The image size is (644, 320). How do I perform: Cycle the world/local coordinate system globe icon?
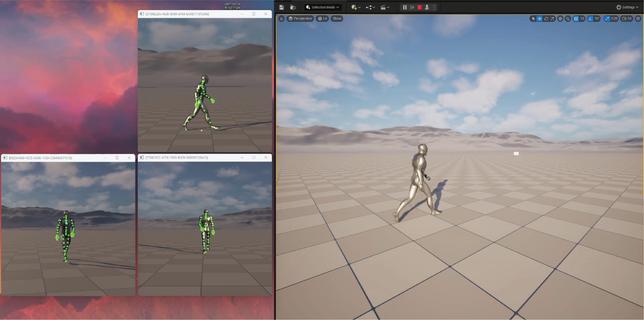pyautogui.click(x=560, y=18)
